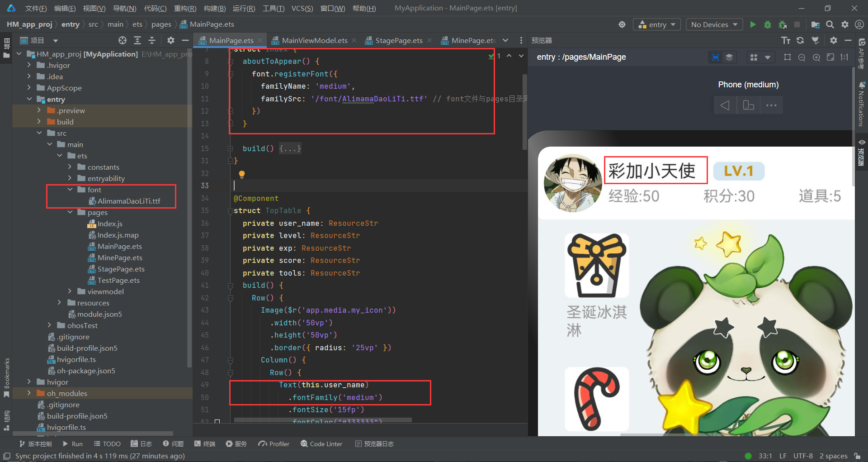Switch to StagePage.ets tab
Screen dimensions: 868x462
(399, 40)
